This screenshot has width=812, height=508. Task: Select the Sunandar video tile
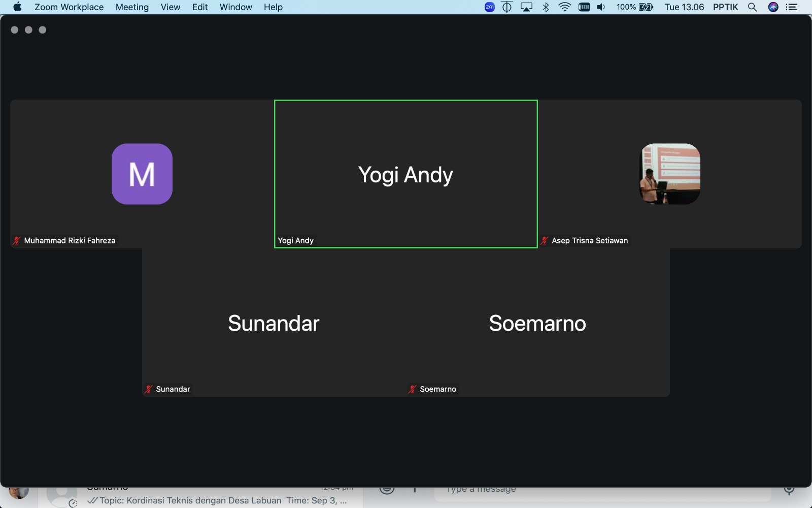coord(274,322)
